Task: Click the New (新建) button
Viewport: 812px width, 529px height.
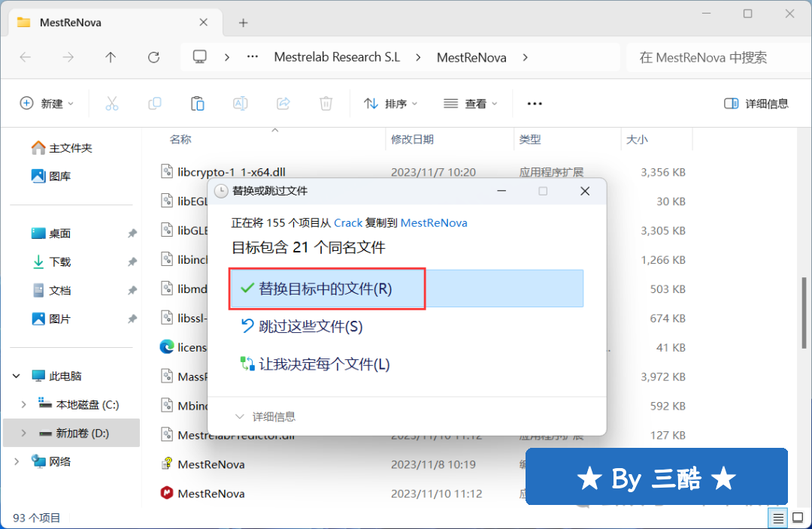Action: (47, 104)
